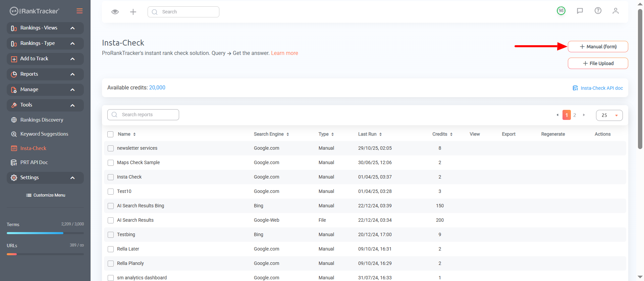Click the ProRankTracker logo
This screenshot has width=644, height=281.
(34, 11)
